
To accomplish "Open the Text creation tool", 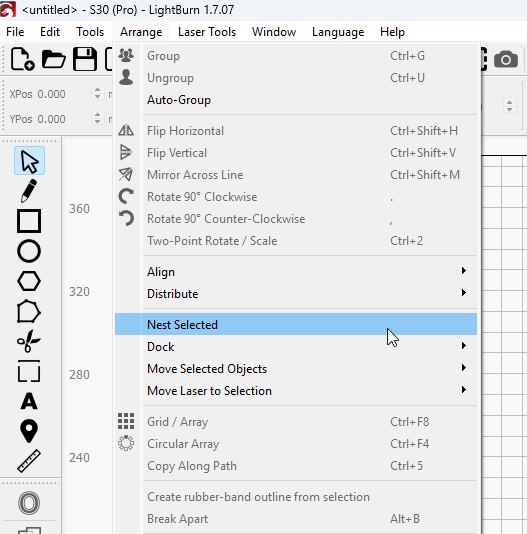I will tap(29, 401).
